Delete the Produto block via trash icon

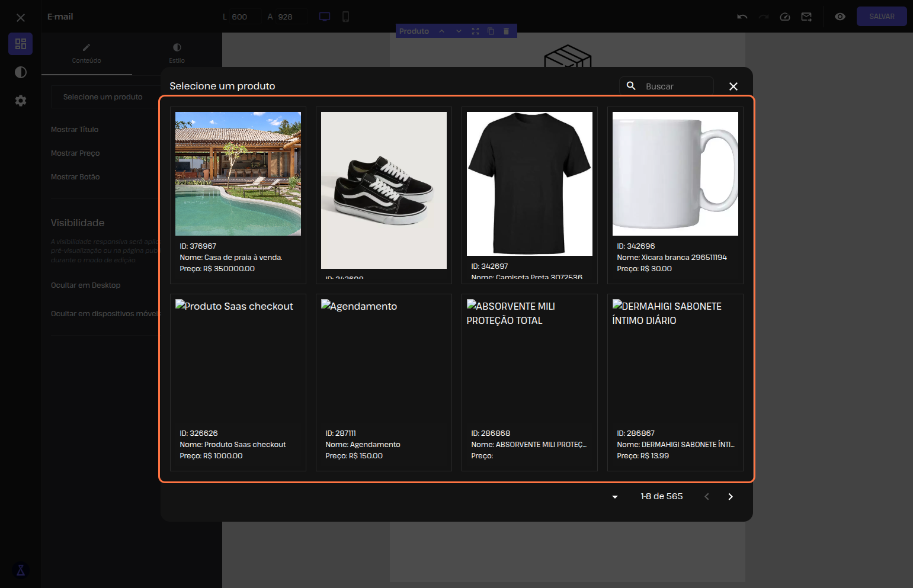click(x=506, y=31)
